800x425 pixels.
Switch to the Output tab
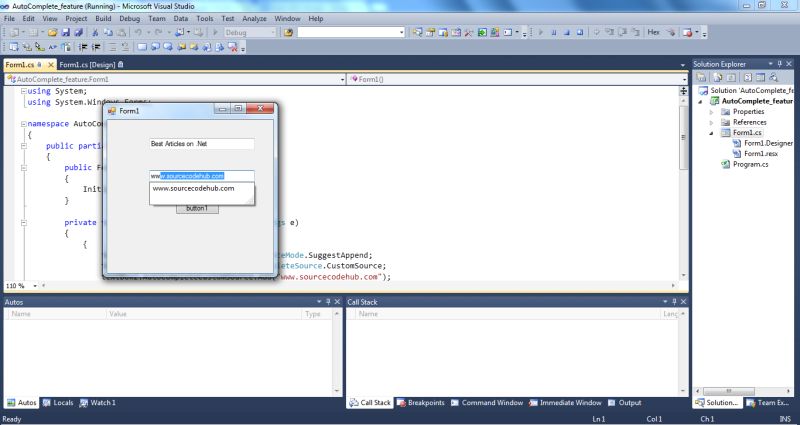[624, 403]
